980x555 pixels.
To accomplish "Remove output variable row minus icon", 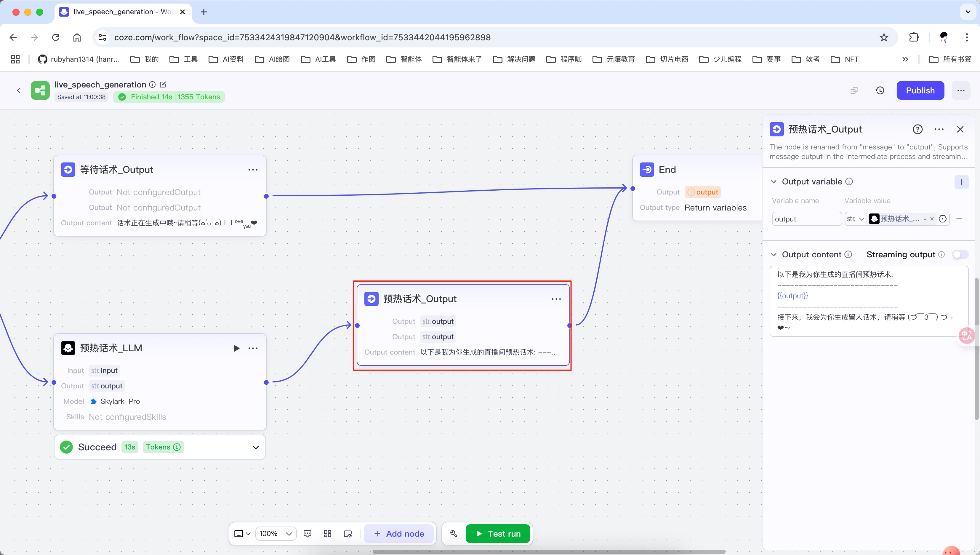I will point(959,219).
